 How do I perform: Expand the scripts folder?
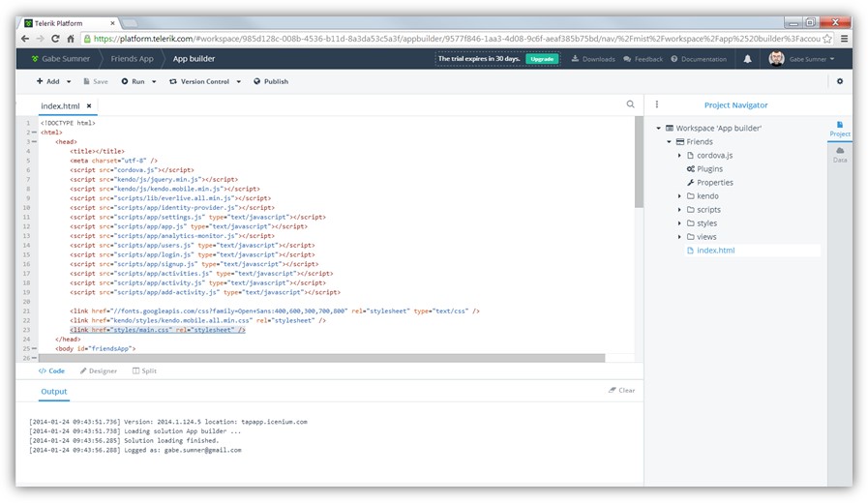(679, 210)
